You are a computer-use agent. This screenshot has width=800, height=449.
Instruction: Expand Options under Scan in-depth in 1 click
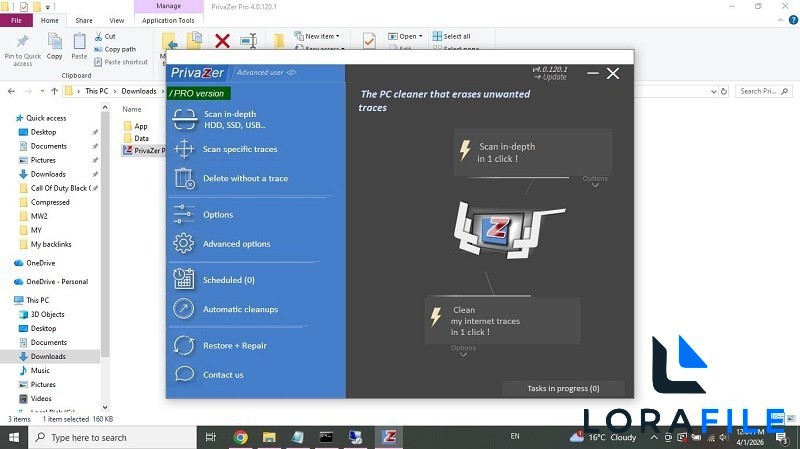595,181
